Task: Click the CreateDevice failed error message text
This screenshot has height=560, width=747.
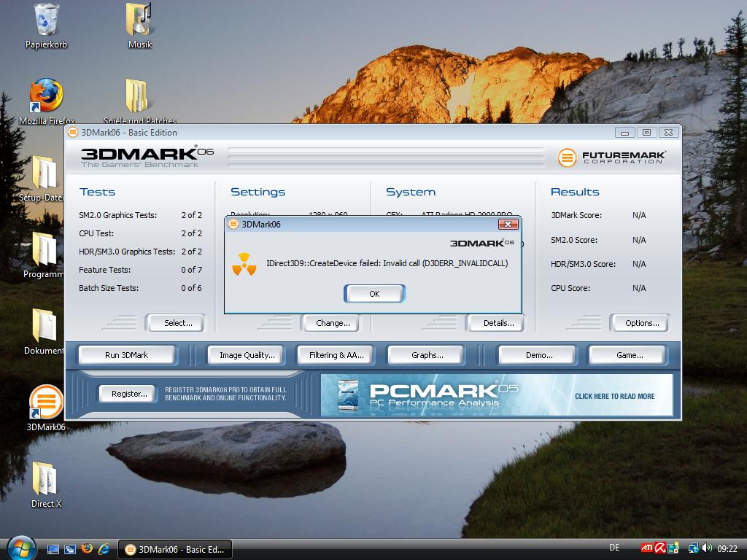Action: [387, 263]
